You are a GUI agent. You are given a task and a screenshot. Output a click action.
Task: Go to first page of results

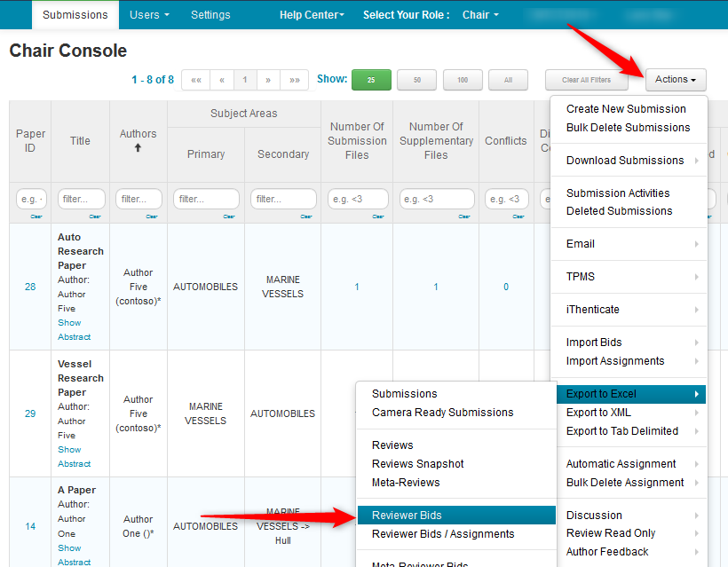click(x=195, y=80)
